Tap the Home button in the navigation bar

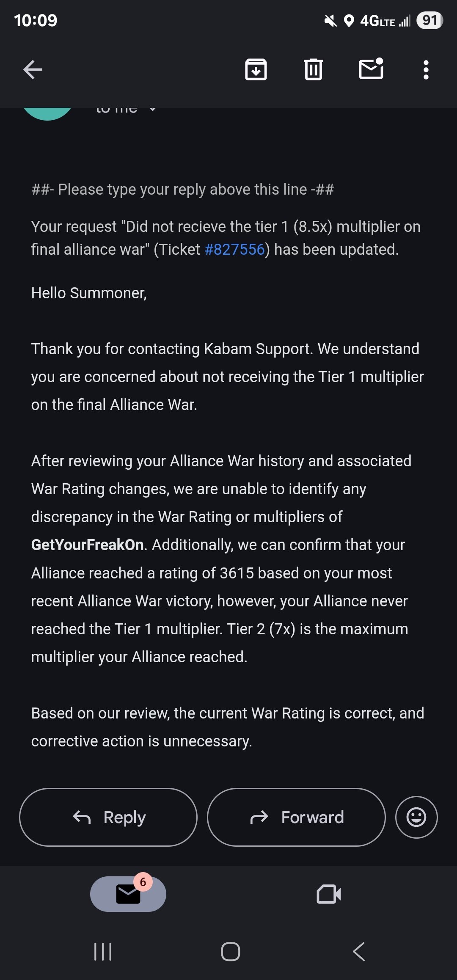(x=231, y=952)
